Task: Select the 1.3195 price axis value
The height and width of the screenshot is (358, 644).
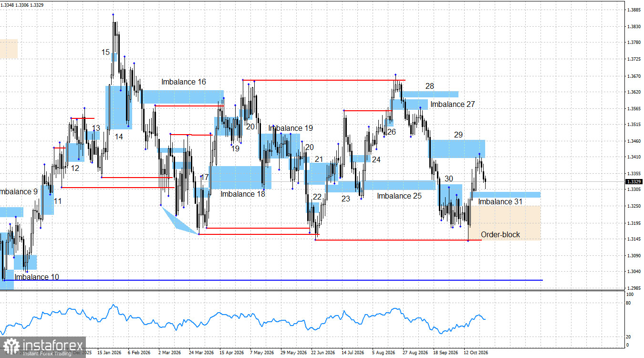Action: [x=634, y=223]
